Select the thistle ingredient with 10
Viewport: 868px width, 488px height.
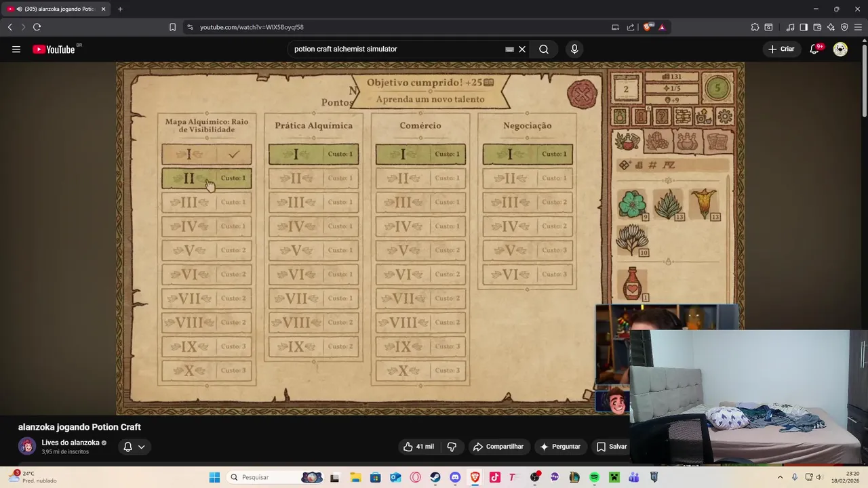[x=633, y=240]
